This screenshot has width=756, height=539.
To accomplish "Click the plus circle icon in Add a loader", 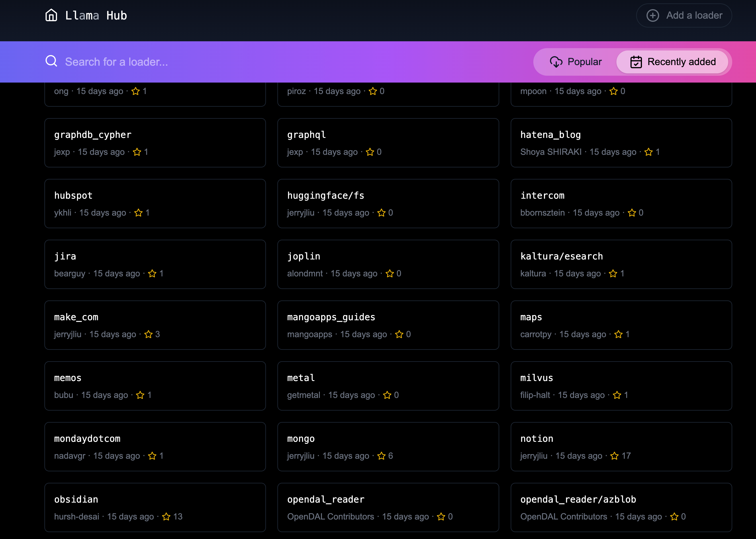I will [x=653, y=15].
